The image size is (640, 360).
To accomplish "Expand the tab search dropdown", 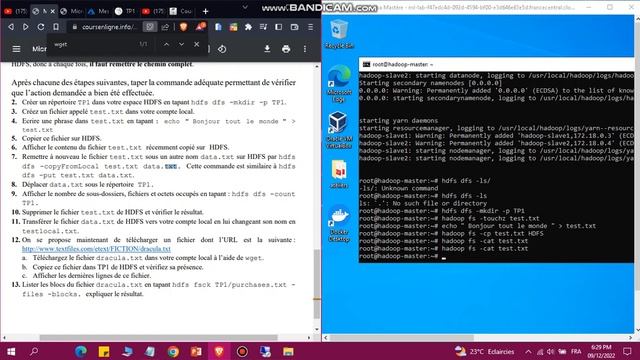I will coord(245,7).
